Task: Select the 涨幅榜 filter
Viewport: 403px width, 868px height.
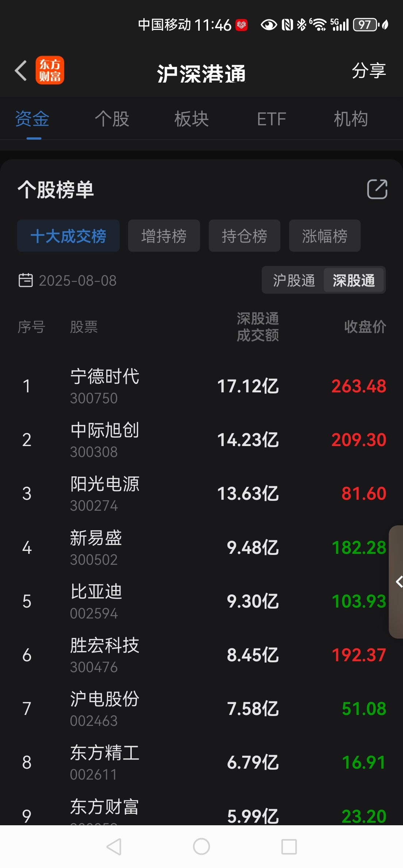Action: [325, 236]
